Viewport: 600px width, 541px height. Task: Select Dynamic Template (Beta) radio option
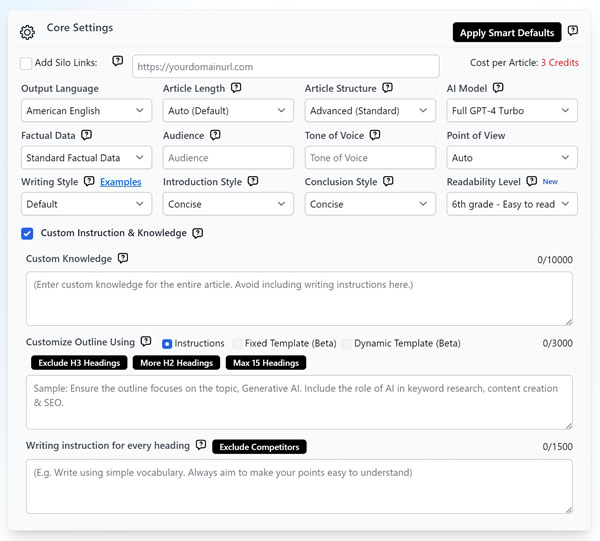347,344
